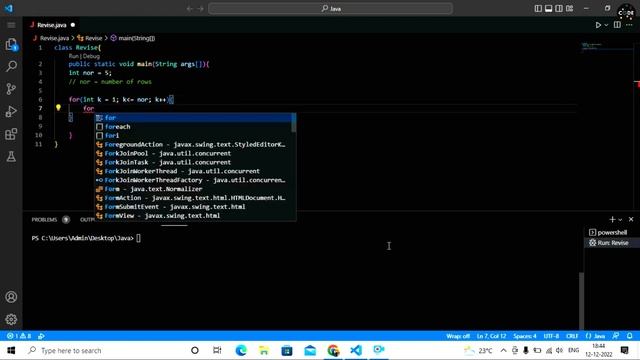Click the Java command center search box
Viewport: 640px width, 360px height.
pos(330,9)
